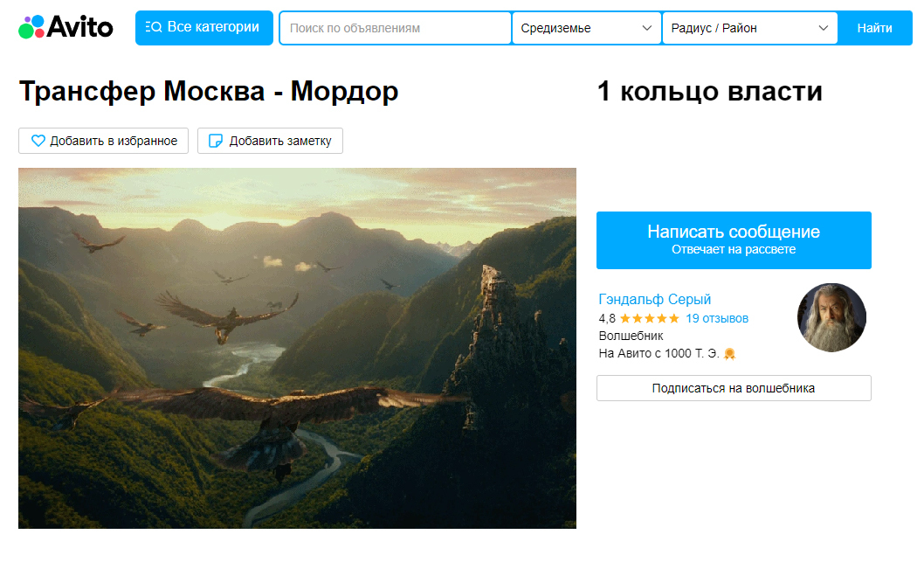Click Подписаться на волшебника button
The width and height of the screenshot is (924, 569).
pyautogui.click(x=734, y=388)
